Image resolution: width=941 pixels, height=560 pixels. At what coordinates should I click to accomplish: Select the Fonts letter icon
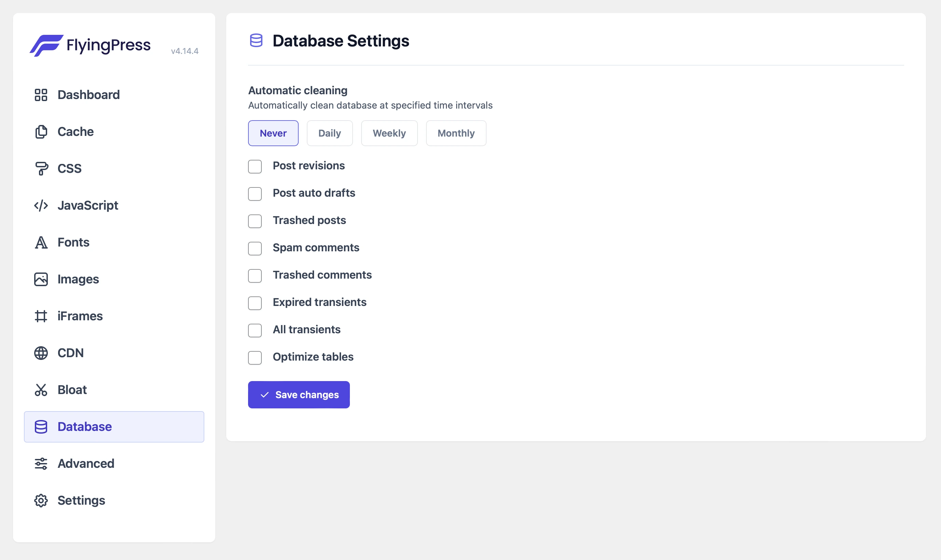[x=41, y=242]
